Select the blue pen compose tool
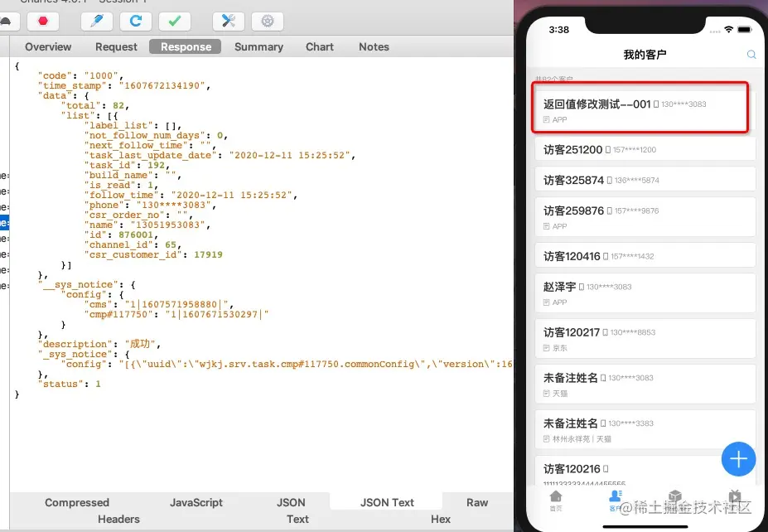This screenshot has height=532, width=768. pos(97,21)
